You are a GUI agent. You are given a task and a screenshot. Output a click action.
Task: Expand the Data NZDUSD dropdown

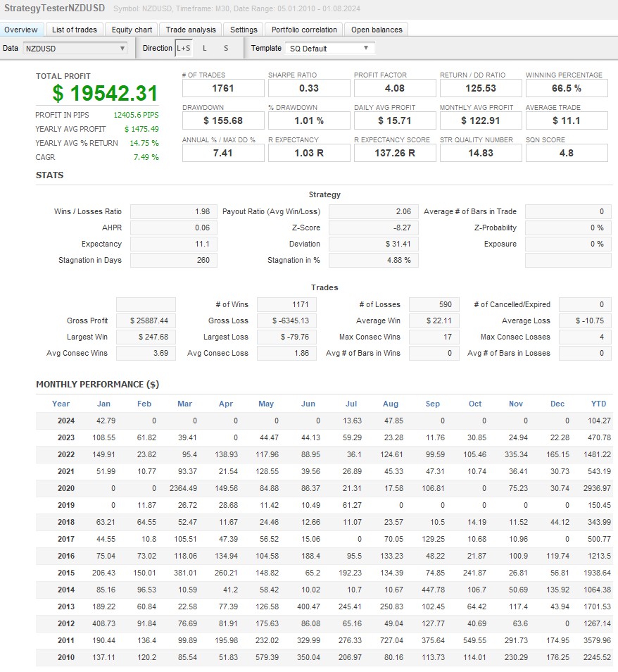tap(75, 49)
